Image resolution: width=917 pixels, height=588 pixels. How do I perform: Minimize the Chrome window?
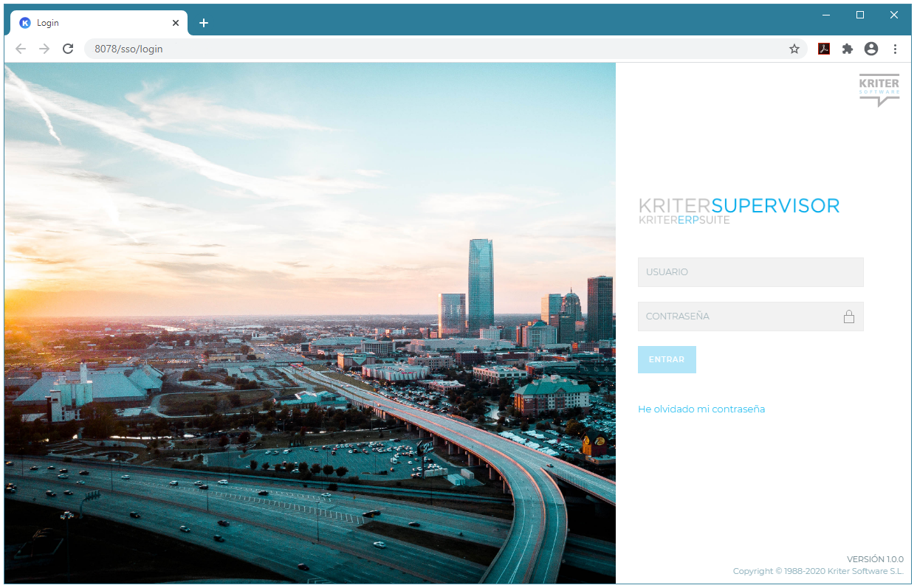826,15
